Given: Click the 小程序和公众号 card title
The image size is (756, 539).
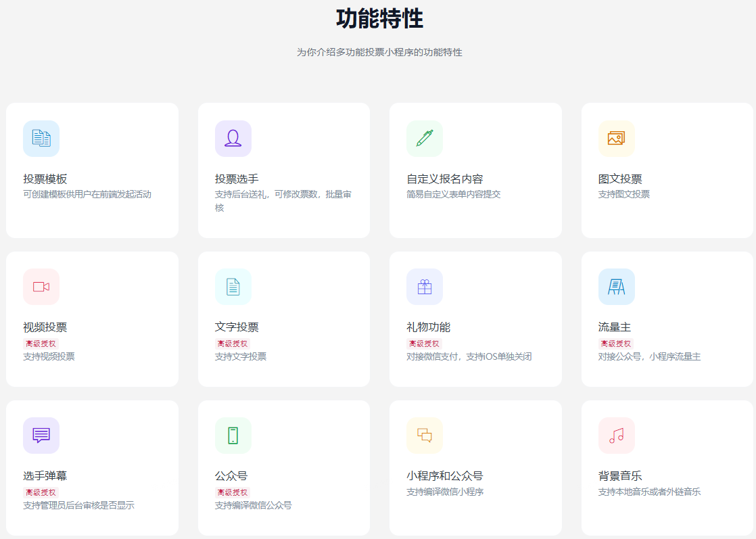Looking at the screenshot, I should (445, 476).
